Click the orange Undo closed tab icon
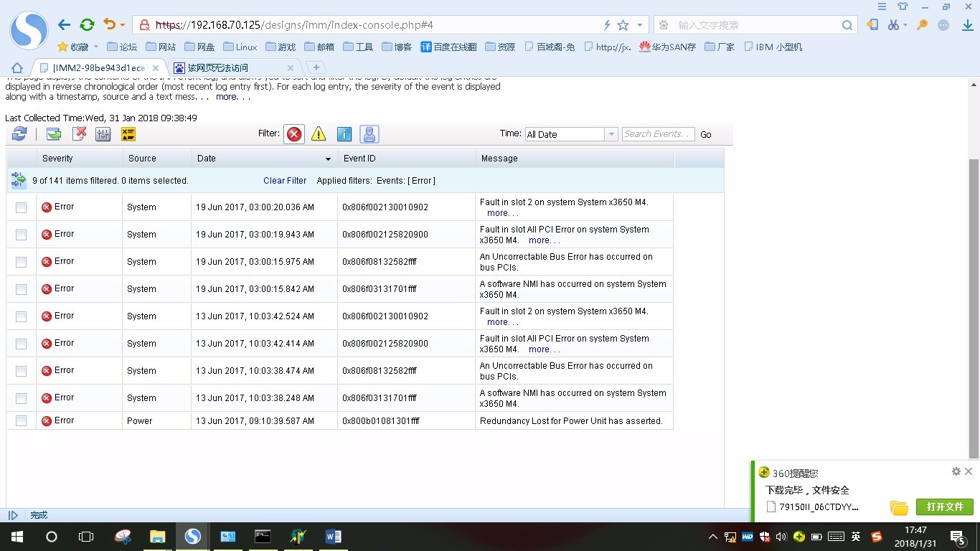Viewport: 980px width, 551px height. pos(110,24)
